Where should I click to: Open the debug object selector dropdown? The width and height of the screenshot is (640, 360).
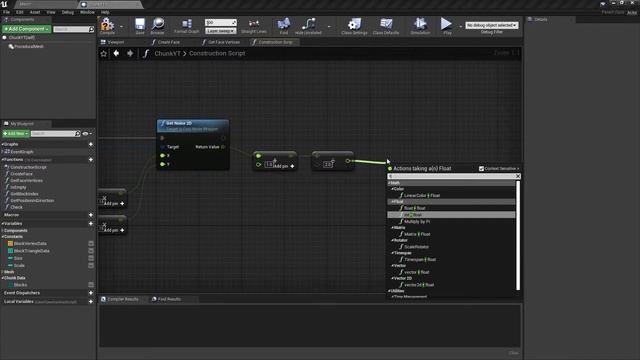[x=492, y=25]
